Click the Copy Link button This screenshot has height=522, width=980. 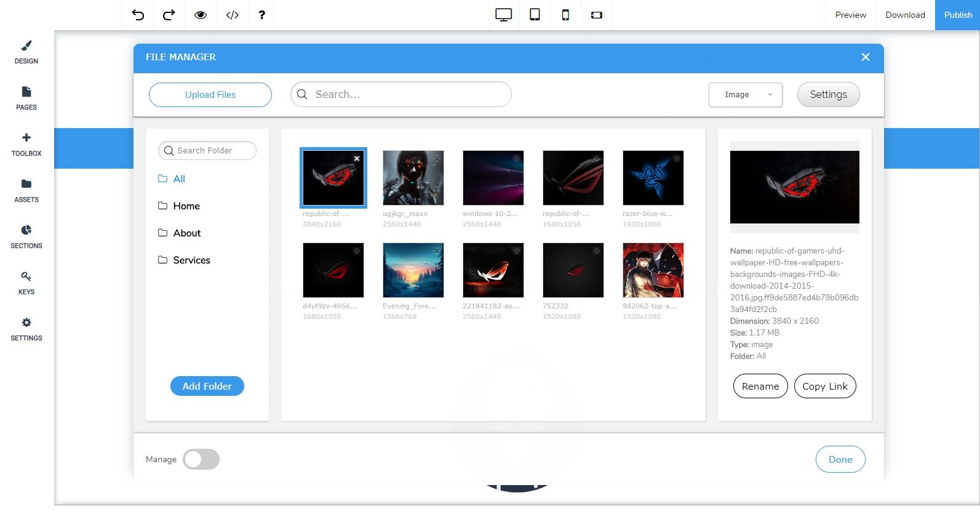825,386
